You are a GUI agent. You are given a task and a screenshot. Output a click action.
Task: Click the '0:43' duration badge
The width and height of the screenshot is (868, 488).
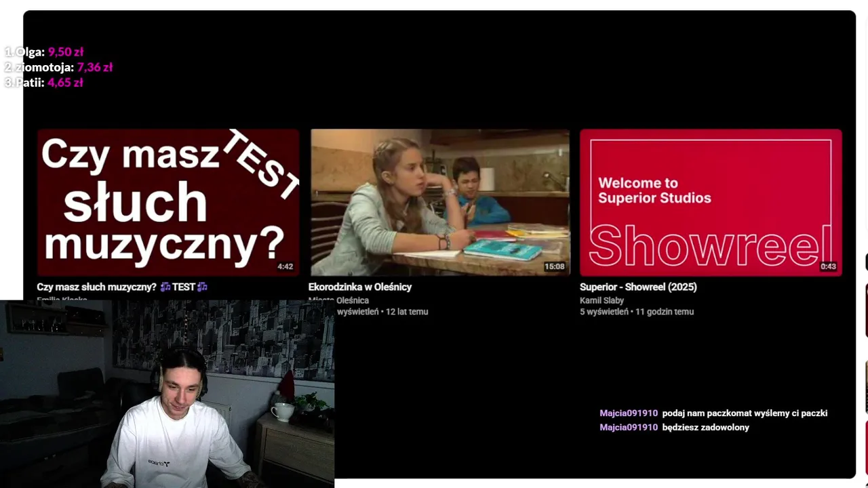point(828,267)
